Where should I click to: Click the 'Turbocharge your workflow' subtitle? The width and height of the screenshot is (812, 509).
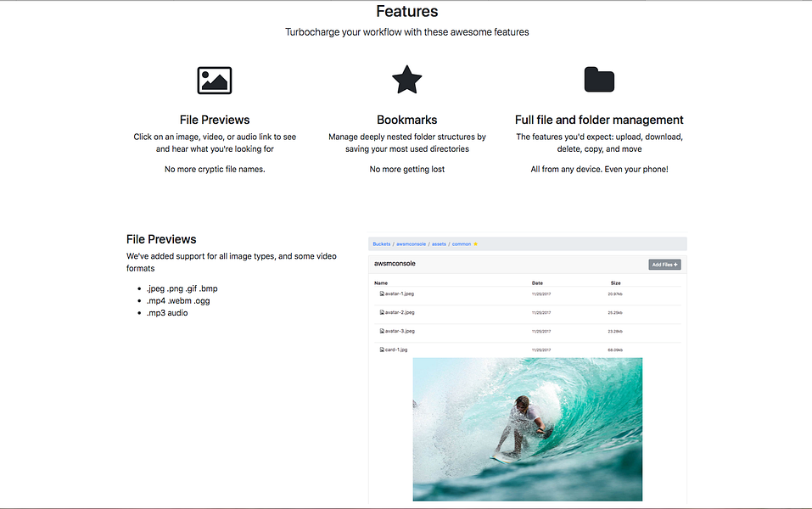tap(407, 32)
